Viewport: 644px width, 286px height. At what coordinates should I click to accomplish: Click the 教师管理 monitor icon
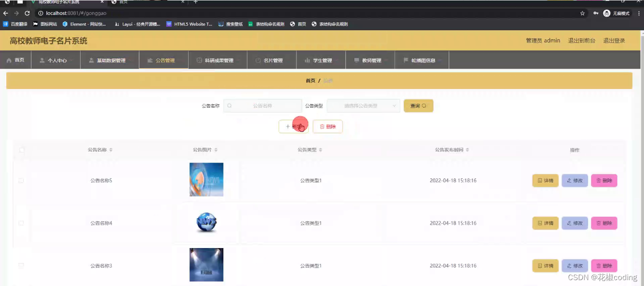(x=356, y=60)
